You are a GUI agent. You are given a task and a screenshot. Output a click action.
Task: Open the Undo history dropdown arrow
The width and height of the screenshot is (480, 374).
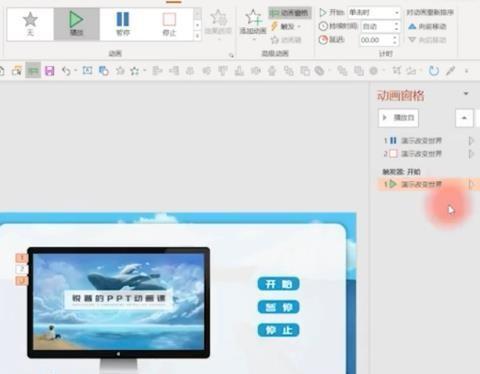coord(76,71)
